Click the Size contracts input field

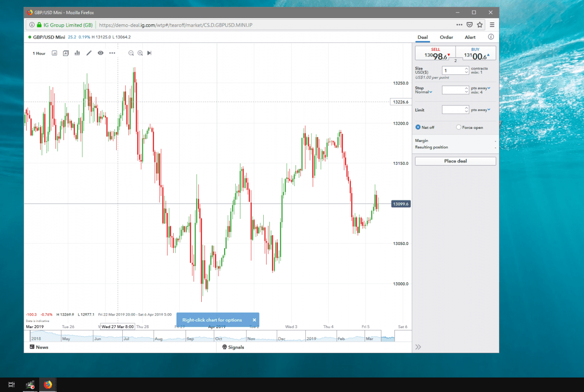tap(452, 70)
